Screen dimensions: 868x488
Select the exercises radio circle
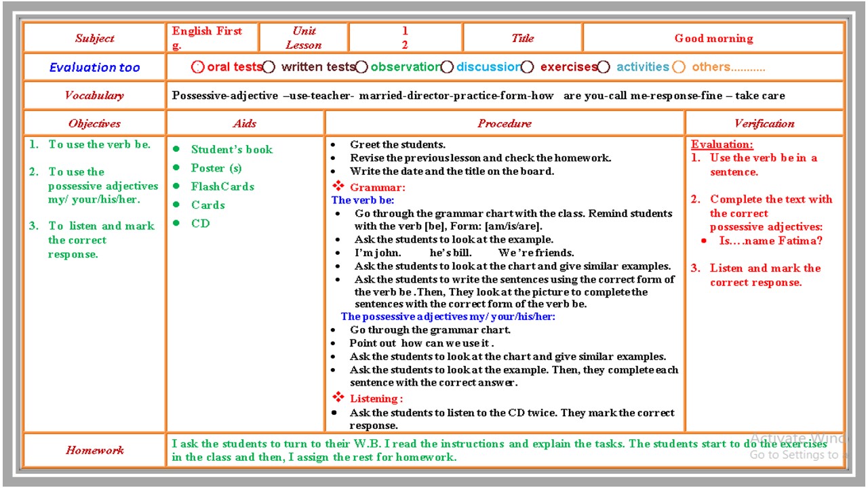(528, 67)
